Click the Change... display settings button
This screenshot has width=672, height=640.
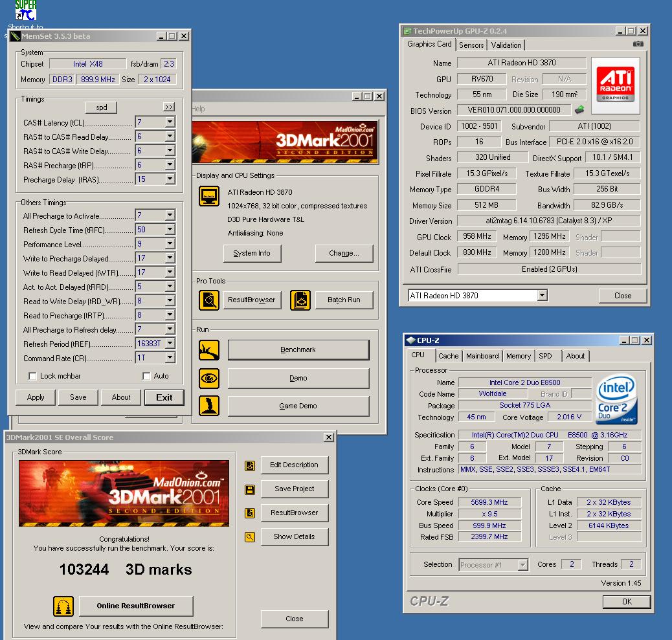point(344,254)
